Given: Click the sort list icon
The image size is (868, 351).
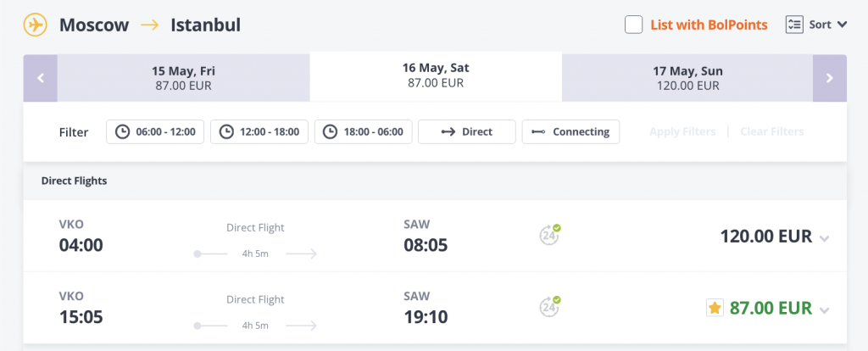Looking at the screenshot, I should (794, 25).
